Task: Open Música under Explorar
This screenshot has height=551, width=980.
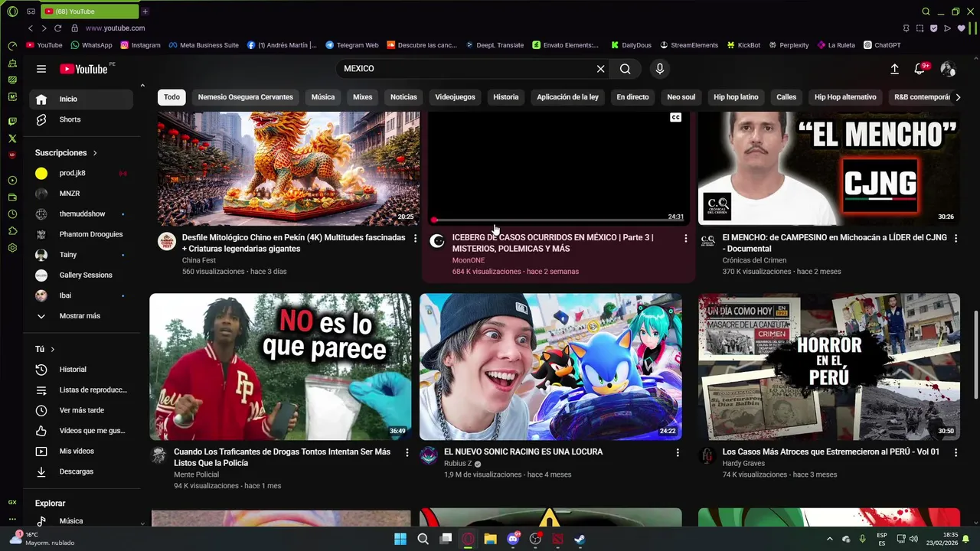Action: (81, 521)
